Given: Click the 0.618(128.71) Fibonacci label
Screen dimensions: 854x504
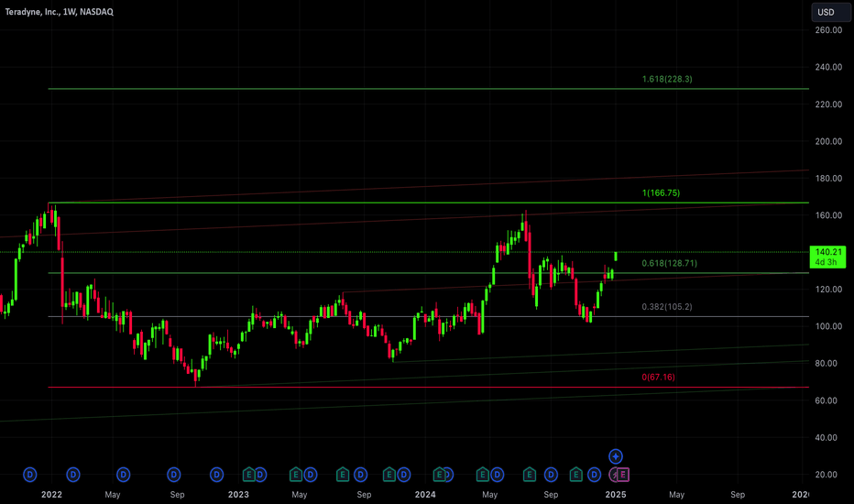Looking at the screenshot, I should [x=670, y=263].
